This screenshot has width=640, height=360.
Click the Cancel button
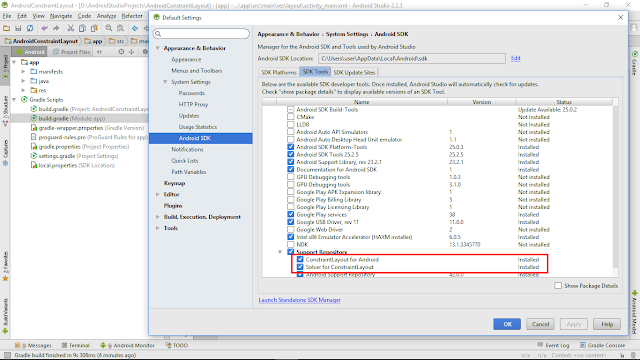click(x=540, y=324)
